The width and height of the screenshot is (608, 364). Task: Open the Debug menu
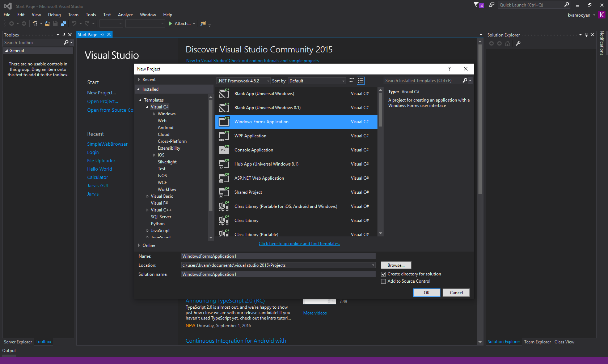coord(54,15)
